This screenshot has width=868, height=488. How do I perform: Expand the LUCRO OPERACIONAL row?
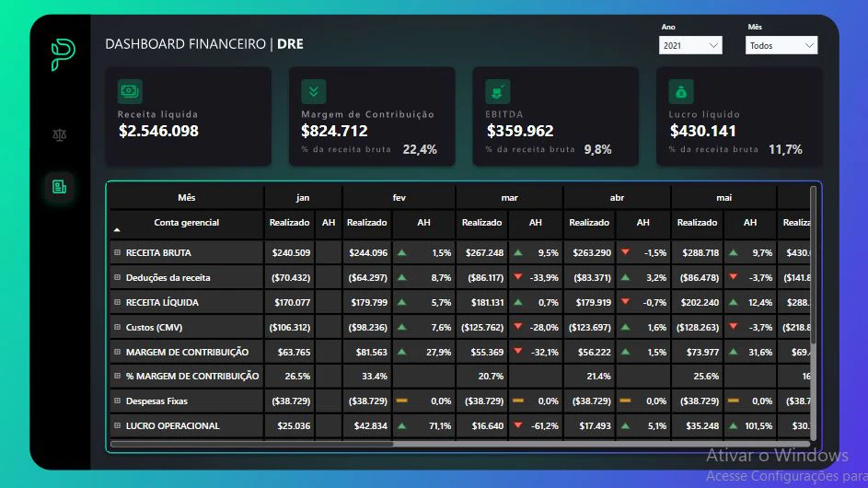[x=117, y=426]
